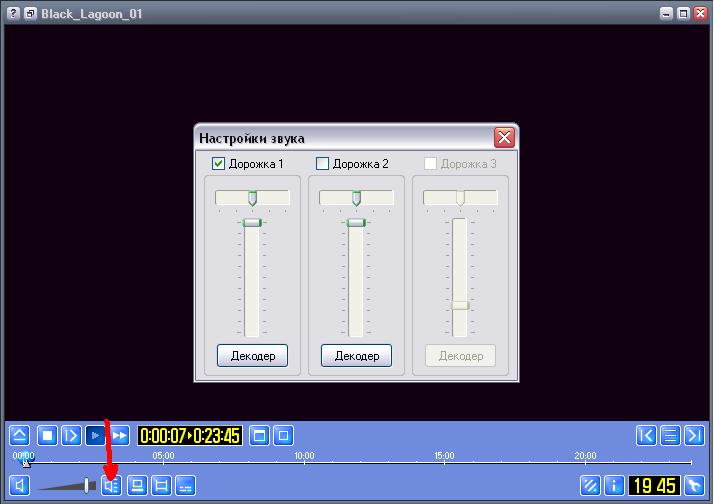Toggle the Дорожка 1 checkbox
Image resolution: width=714 pixels, height=504 pixels.
[x=218, y=164]
